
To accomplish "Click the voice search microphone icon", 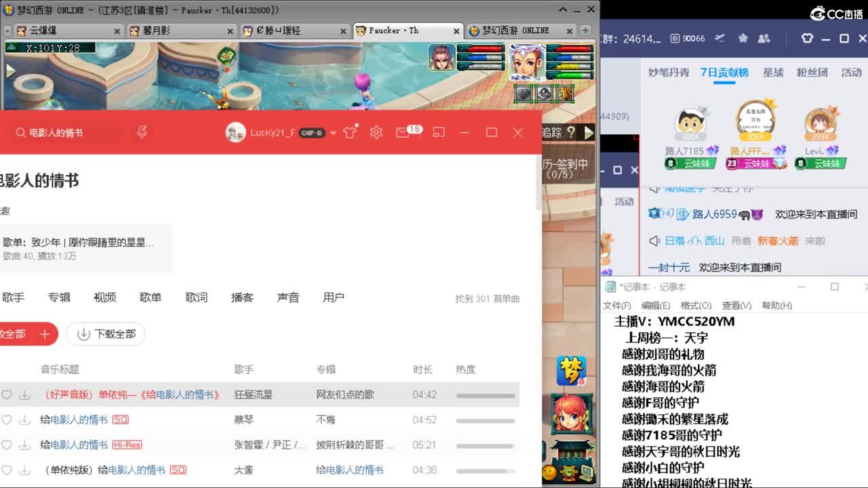I will [142, 132].
